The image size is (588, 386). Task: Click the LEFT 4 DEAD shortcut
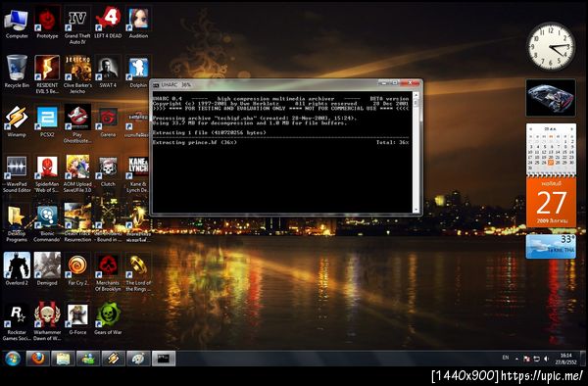coord(108,24)
